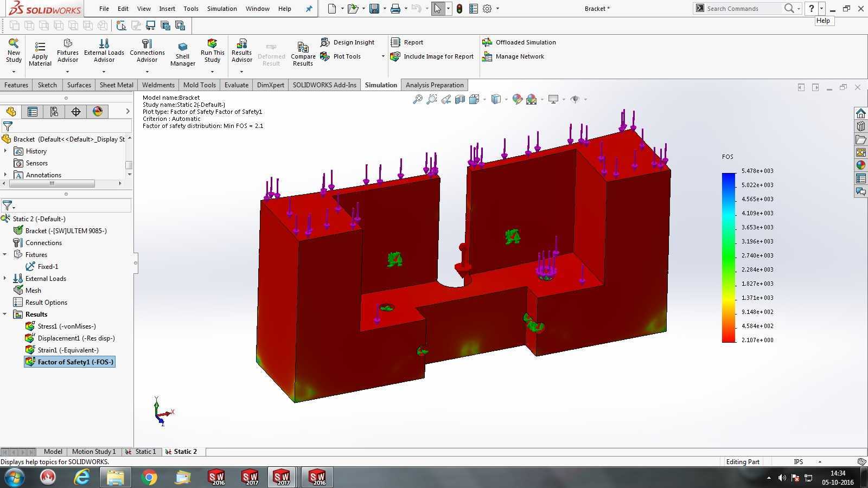The image size is (868, 488).
Task: Open Motion Study 1 tab
Action: pyautogui.click(x=94, y=452)
